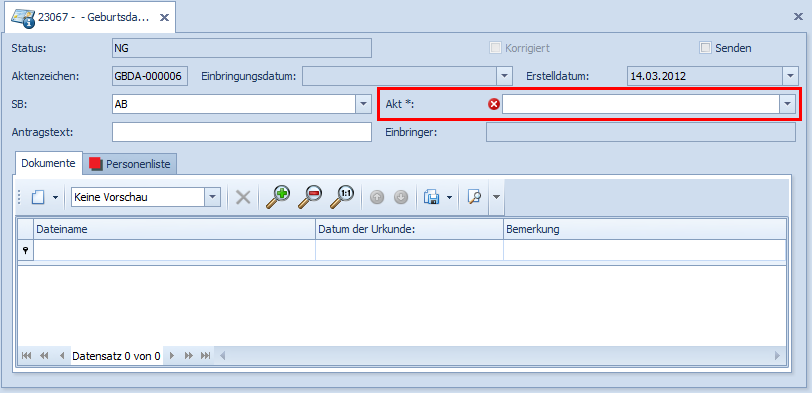The width and height of the screenshot is (812, 393).
Task: Open the Keine Vorschau dropdown
Action: pos(212,197)
